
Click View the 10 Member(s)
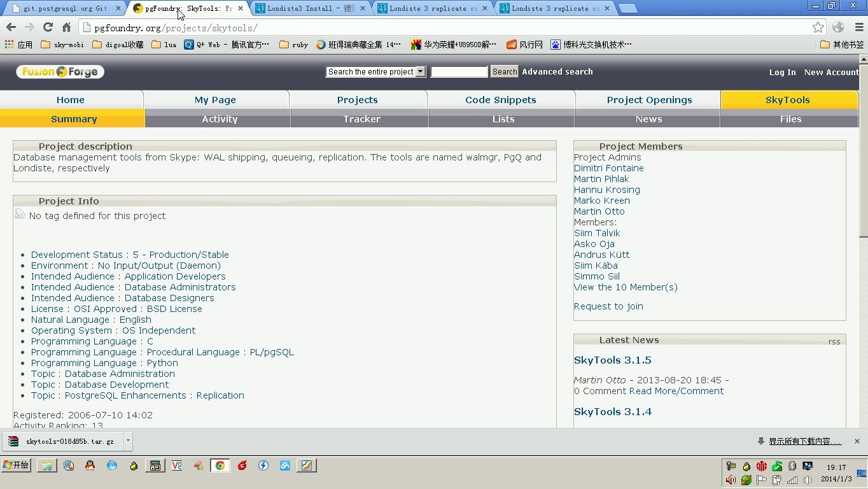pos(626,287)
